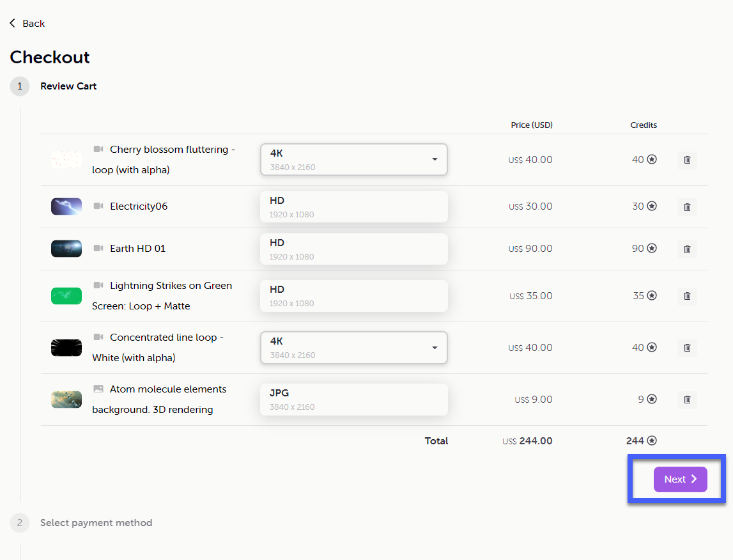Click Atom molecule elements thumbnail
The height and width of the screenshot is (560, 733).
(x=66, y=399)
